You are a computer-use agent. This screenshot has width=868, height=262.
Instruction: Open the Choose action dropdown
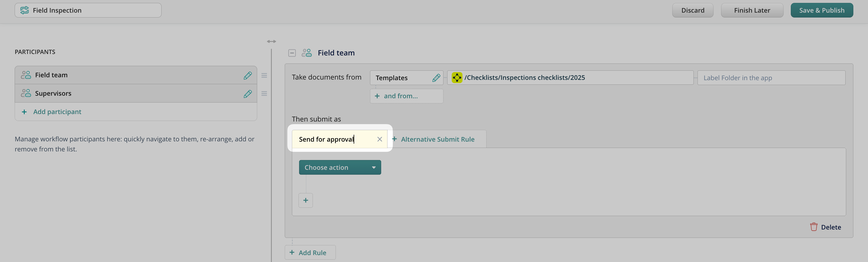tap(340, 167)
